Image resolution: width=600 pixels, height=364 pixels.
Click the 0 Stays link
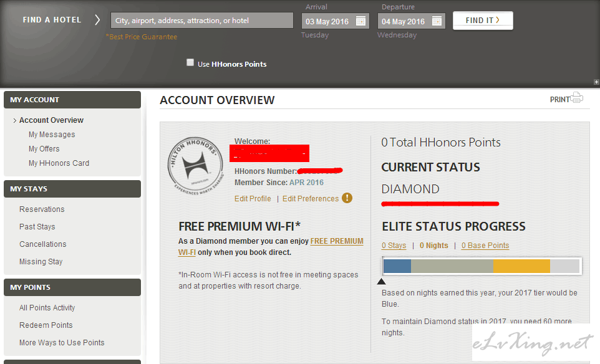click(394, 246)
